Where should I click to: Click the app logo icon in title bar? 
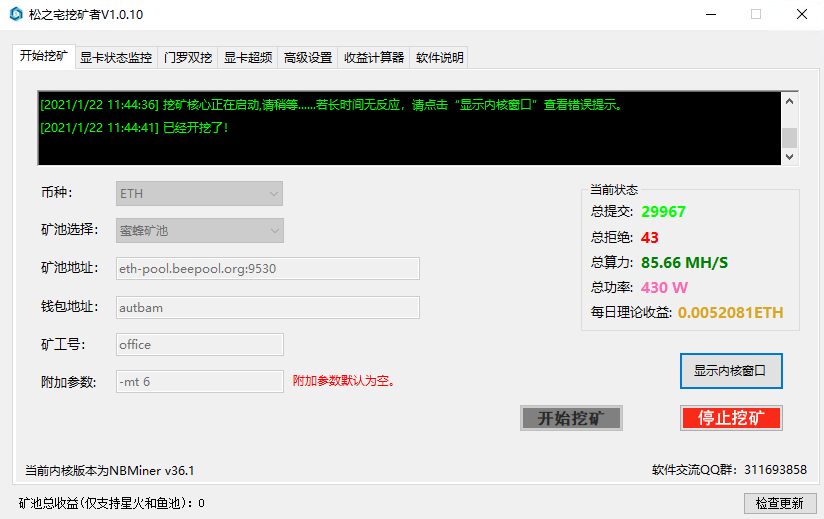[16, 14]
